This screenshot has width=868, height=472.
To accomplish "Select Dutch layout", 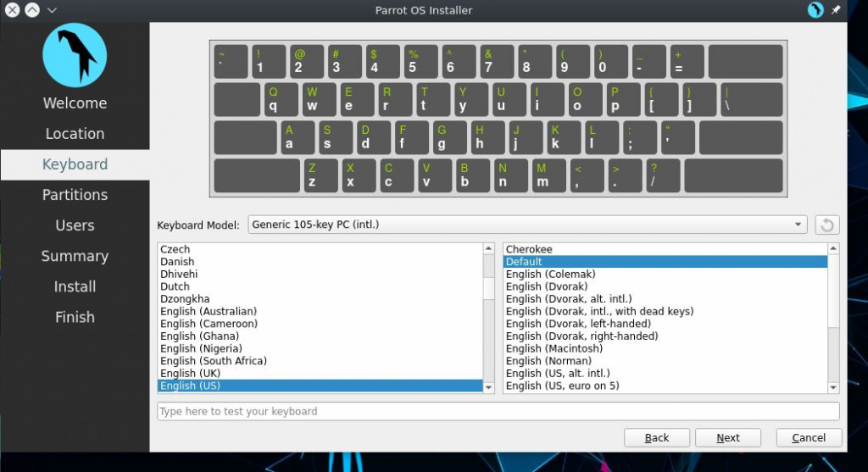I will click(x=320, y=286).
